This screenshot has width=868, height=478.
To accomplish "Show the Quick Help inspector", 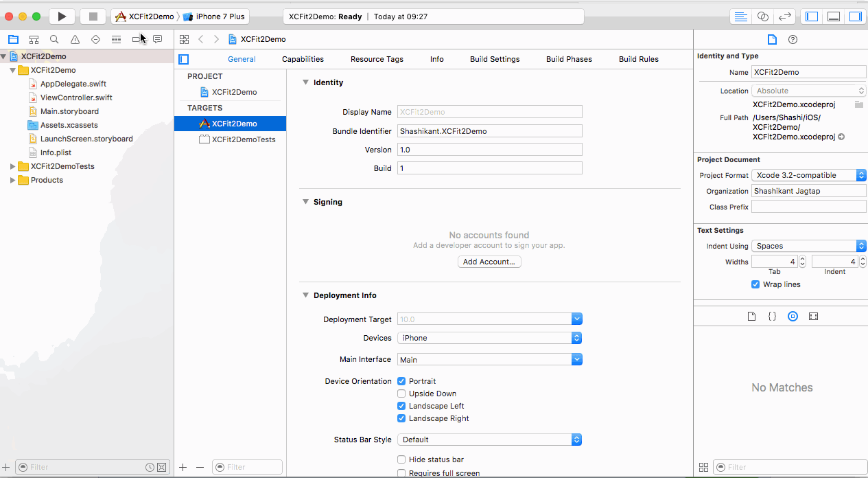I will [793, 39].
